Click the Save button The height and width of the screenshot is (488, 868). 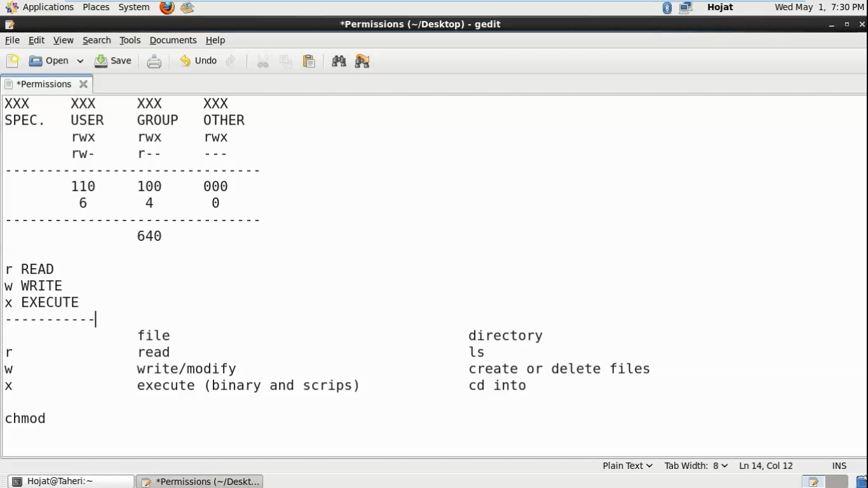pos(113,61)
